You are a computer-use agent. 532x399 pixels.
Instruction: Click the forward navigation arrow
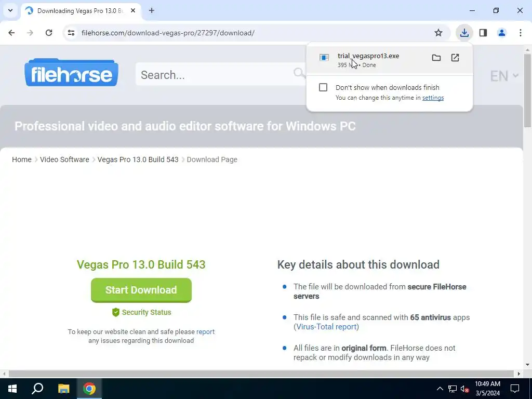pos(30,33)
